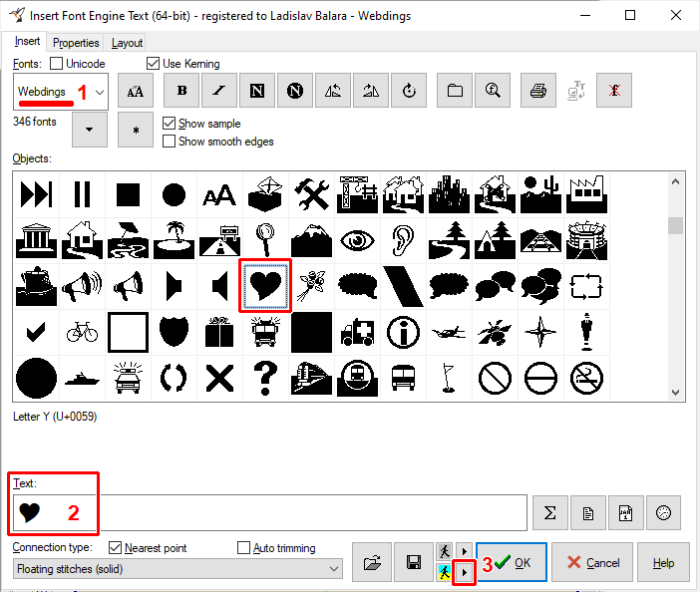The height and width of the screenshot is (592, 700).
Task: Open the Layout tab
Action: [127, 43]
